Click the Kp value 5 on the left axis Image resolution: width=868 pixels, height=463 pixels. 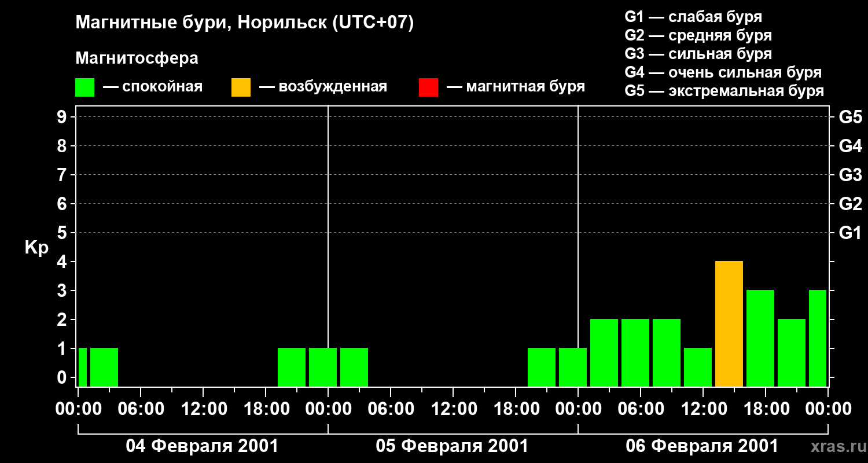pyautogui.click(x=63, y=233)
